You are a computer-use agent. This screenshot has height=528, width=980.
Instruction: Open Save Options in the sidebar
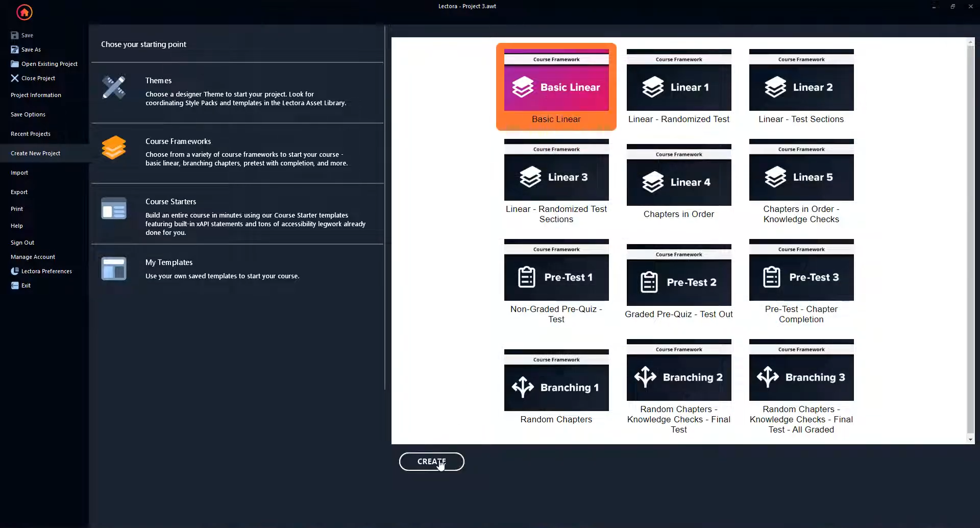(28, 114)
